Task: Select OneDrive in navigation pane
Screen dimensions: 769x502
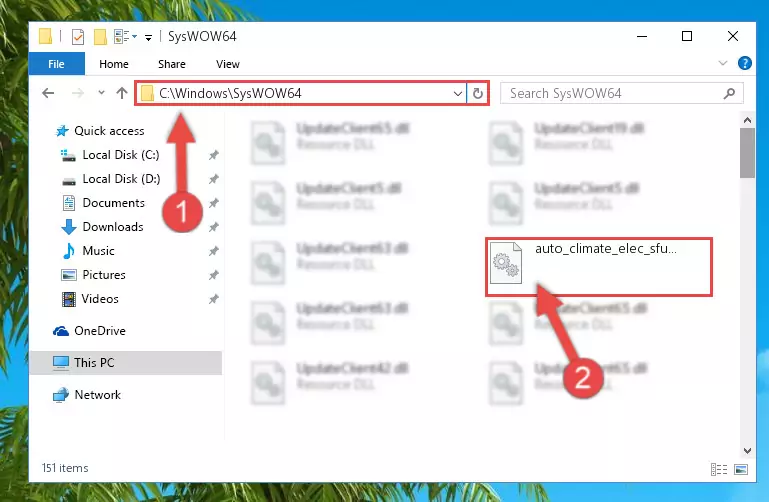Action: point(100,331)
